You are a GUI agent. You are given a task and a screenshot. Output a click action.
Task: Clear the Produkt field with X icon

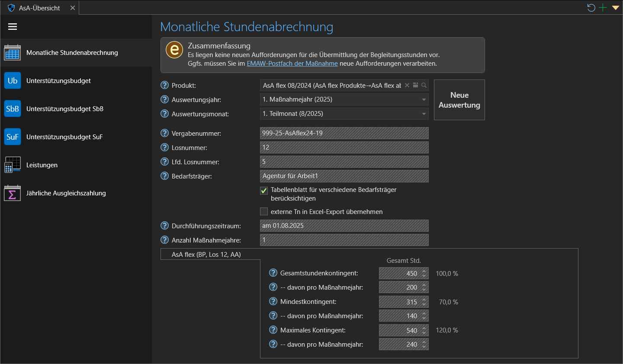click(x=407, y=85)
